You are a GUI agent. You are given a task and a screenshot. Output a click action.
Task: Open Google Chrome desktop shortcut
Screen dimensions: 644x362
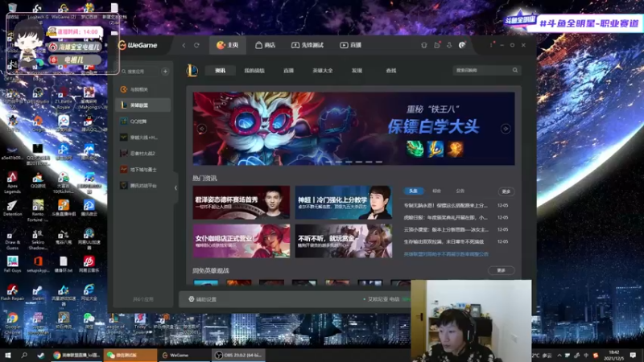(x=12, y=323)
